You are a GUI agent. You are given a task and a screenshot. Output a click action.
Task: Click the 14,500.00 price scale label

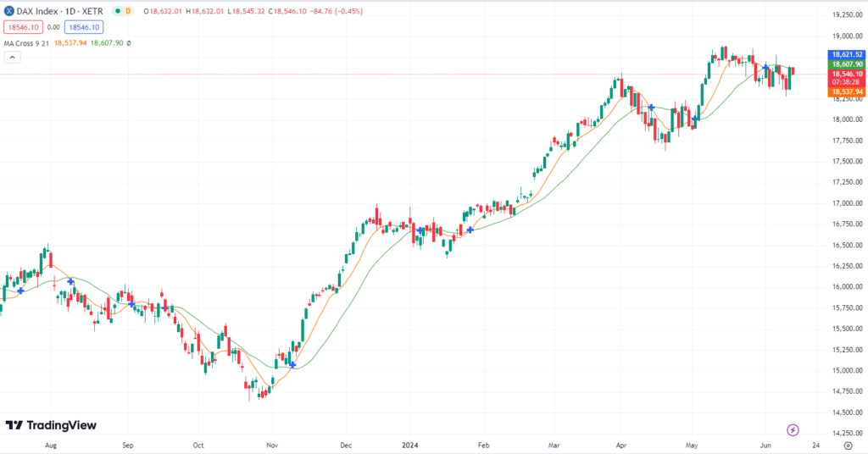coord(848,412)
